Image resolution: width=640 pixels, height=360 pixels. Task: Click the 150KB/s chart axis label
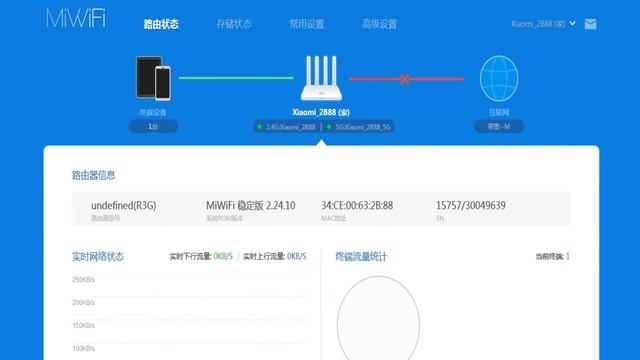(84, 325)
